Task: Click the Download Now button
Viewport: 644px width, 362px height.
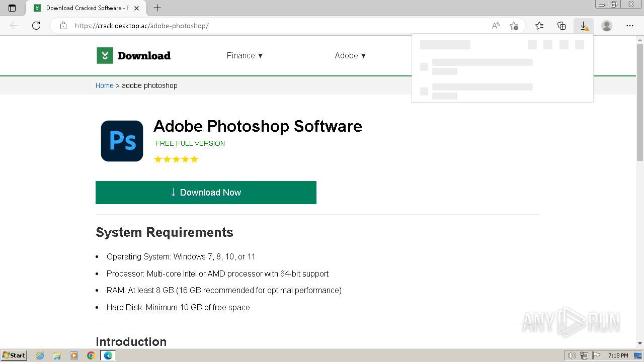Action: (206, 193)
